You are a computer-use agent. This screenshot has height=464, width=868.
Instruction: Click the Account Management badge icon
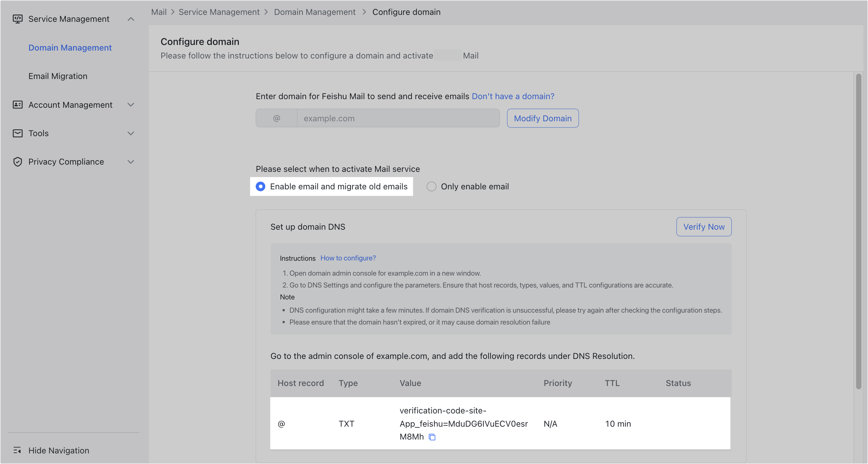click(18, 105)
